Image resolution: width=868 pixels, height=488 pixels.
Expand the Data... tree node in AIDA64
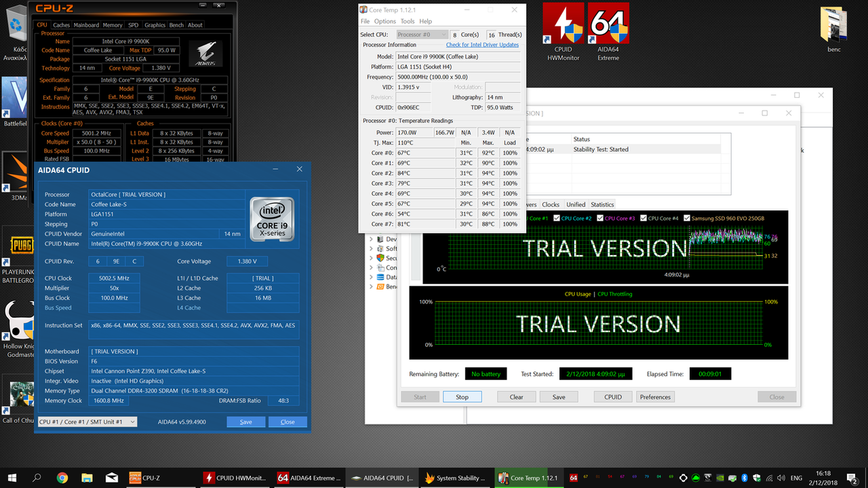371,277
